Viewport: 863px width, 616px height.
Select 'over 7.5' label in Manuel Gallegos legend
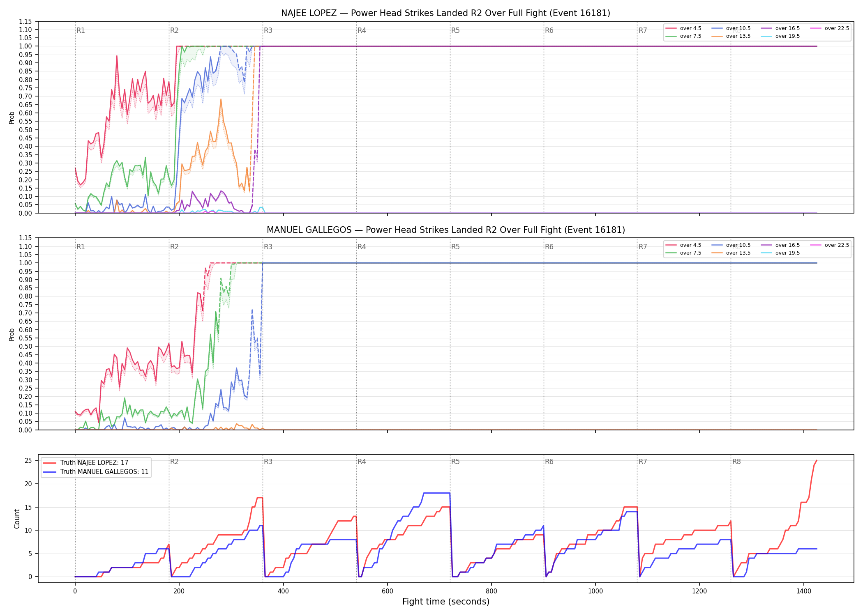click(x=690, y=253)
